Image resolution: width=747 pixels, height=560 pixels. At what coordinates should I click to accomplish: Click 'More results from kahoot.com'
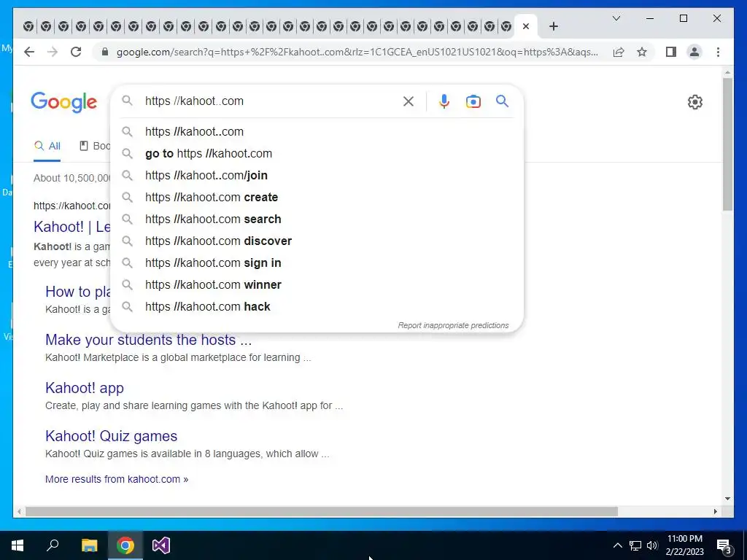pos(117,479)
